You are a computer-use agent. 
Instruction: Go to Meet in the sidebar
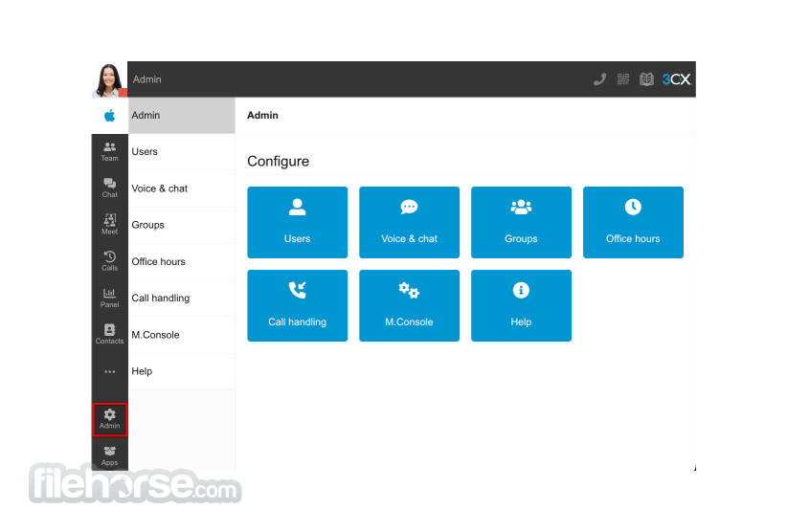point(109,225)
